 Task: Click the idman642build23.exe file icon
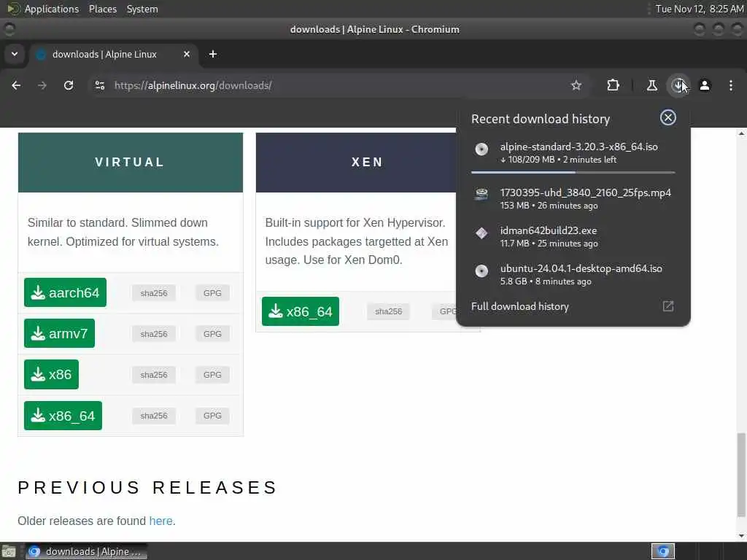tap(481, 233)
